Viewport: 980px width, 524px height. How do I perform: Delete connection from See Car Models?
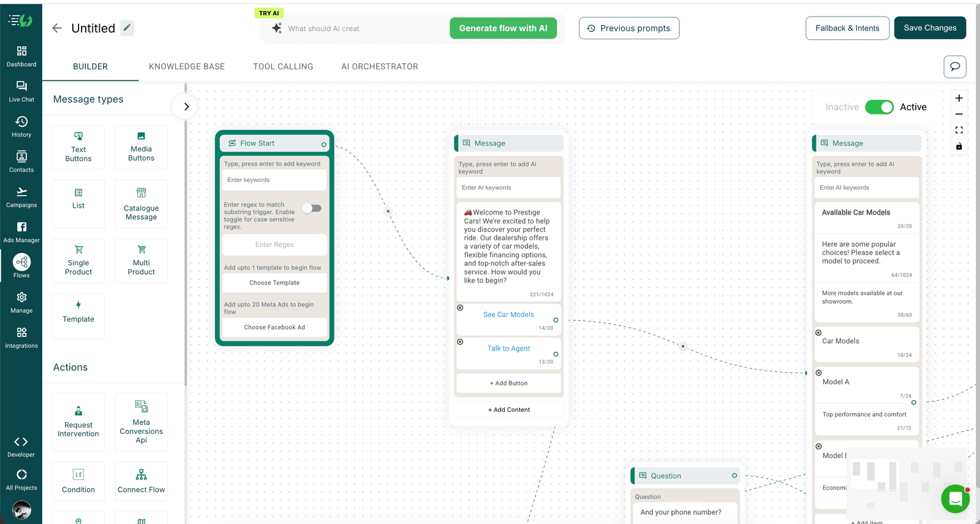(683, 346)
